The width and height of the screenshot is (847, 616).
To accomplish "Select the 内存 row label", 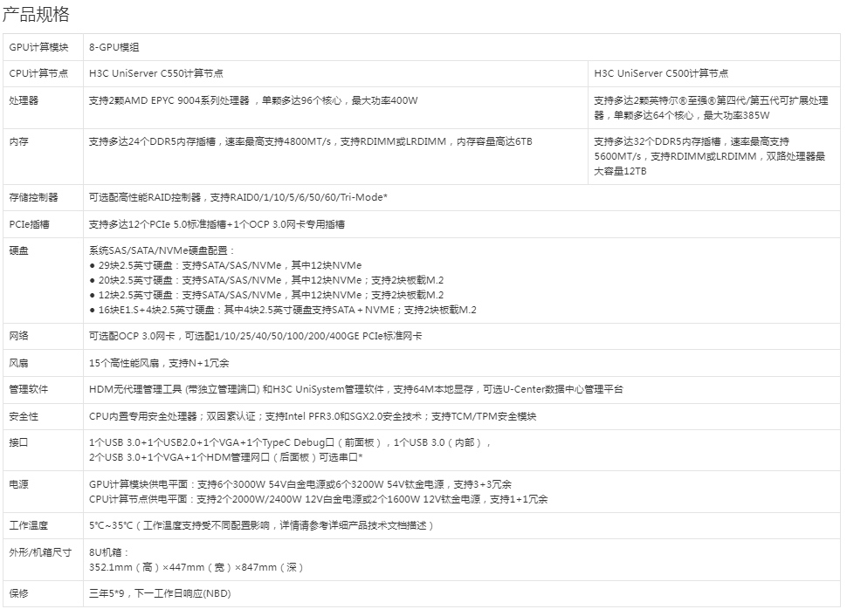I will [x=19, y=141].
